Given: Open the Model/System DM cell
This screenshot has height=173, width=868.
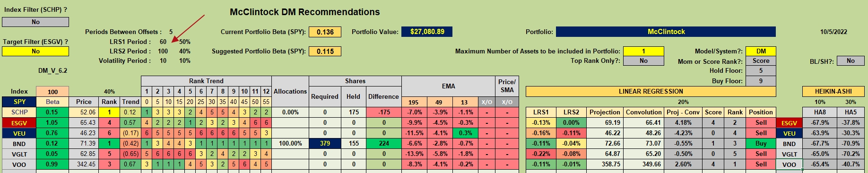Looking at the screenshot, I should point(761,51).
